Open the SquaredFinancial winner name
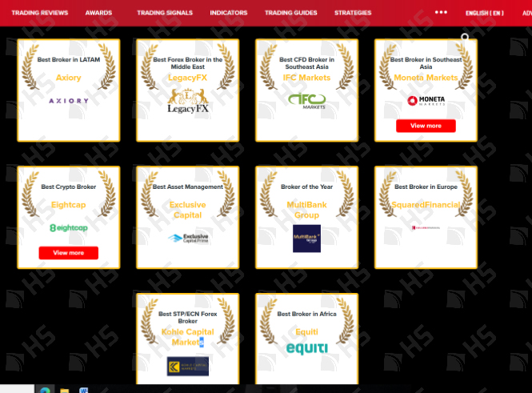532x393 pixels. click(426, 205)
